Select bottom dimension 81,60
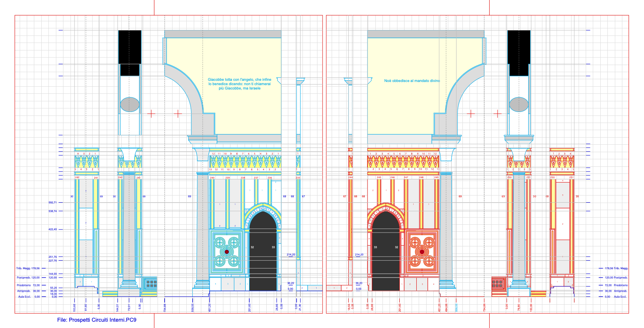 pos(86,307)
